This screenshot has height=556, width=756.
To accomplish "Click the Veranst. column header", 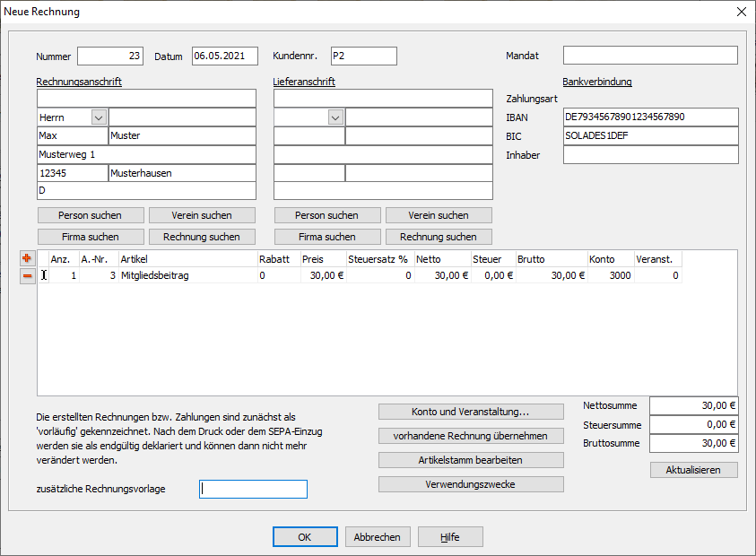I will coord(658,259).
